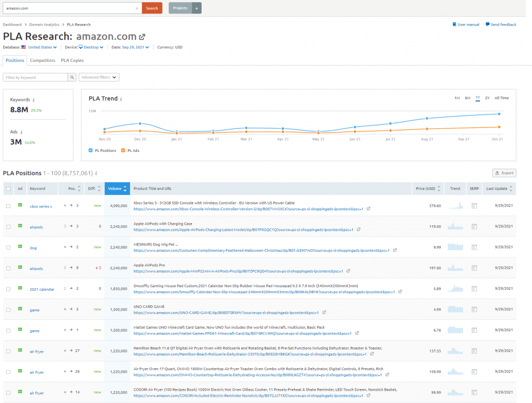Set trend range to 6M
532x403 pixels.
[468, 98]
